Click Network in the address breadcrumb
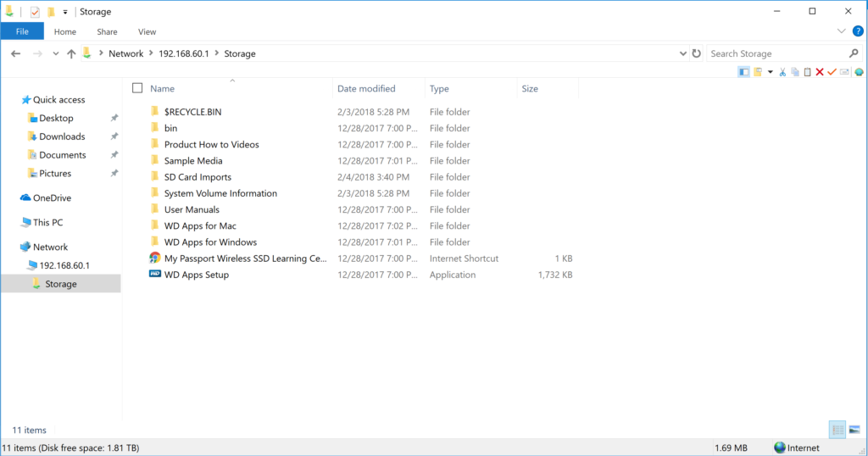Viewport: 868px width, 456px height. (x=126, y=53)
